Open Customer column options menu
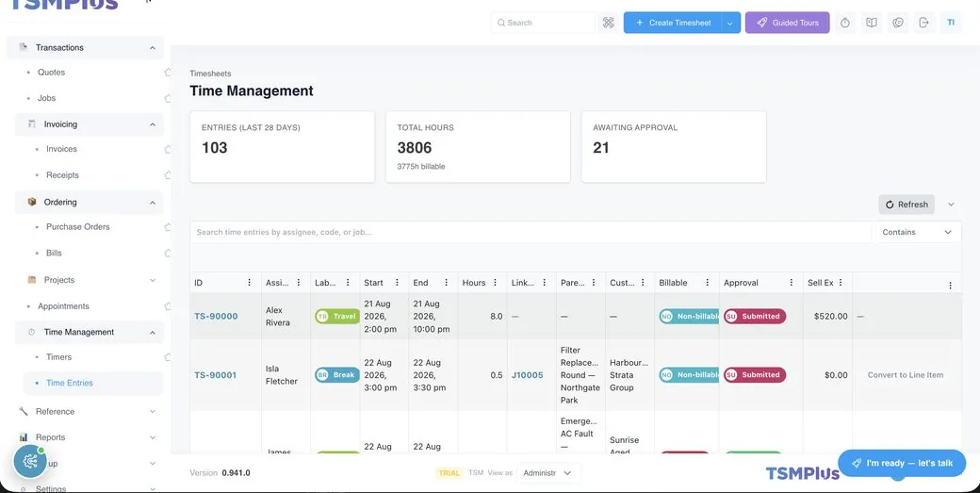Image resolution: width=980 pixels, height=493 pixels. coord(643,283)
